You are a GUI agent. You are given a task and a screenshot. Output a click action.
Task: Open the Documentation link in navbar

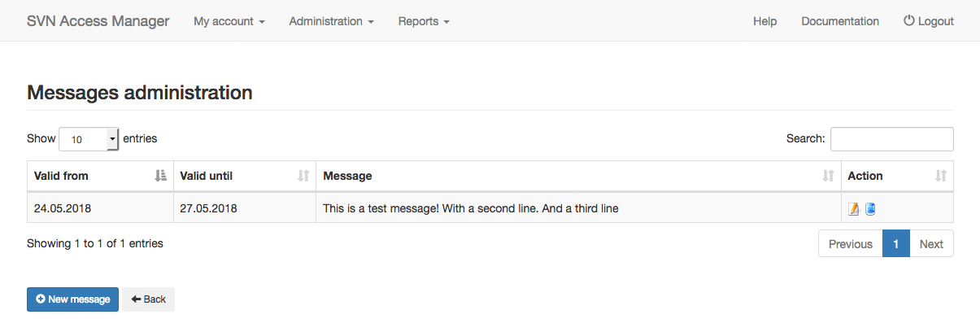[x=840, y=21]
